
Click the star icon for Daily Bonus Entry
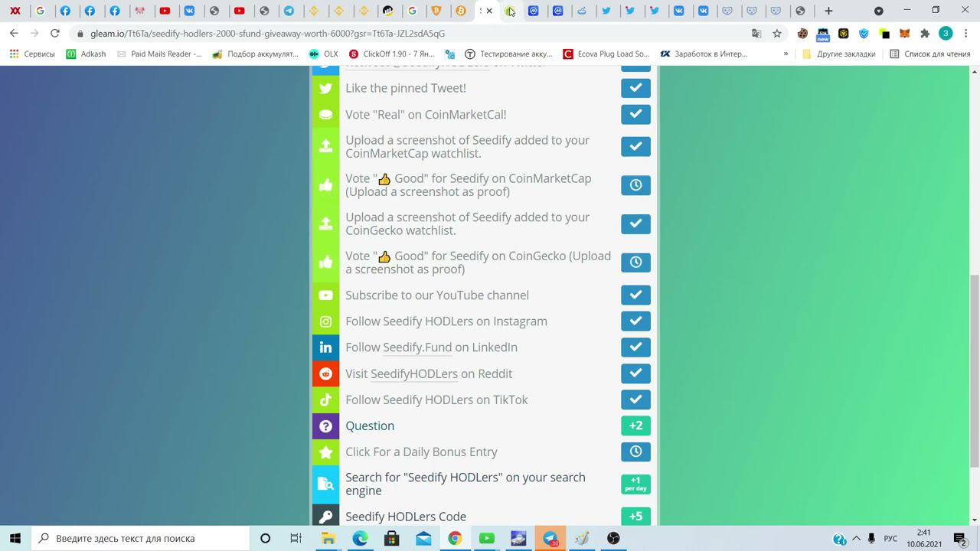(x=325, y=452)
